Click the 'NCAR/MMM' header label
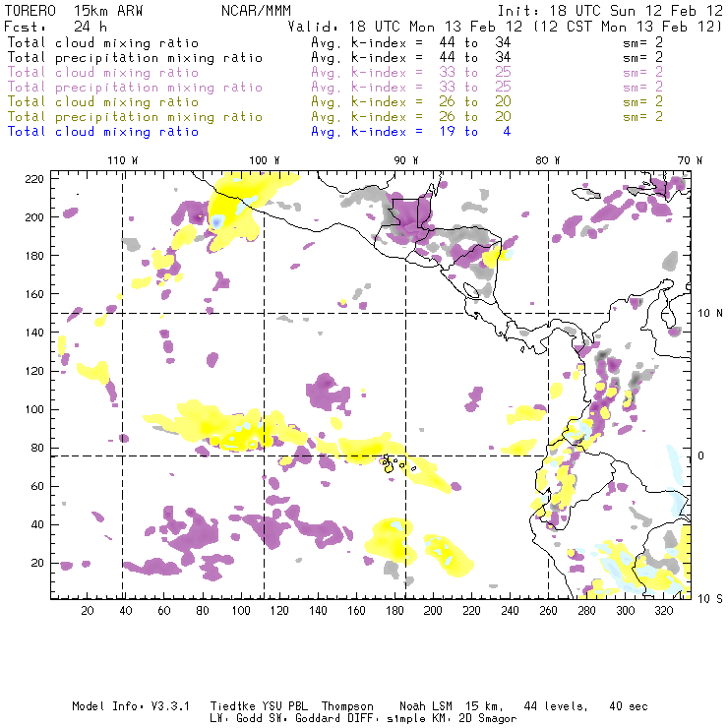 [x=257, y=11]
